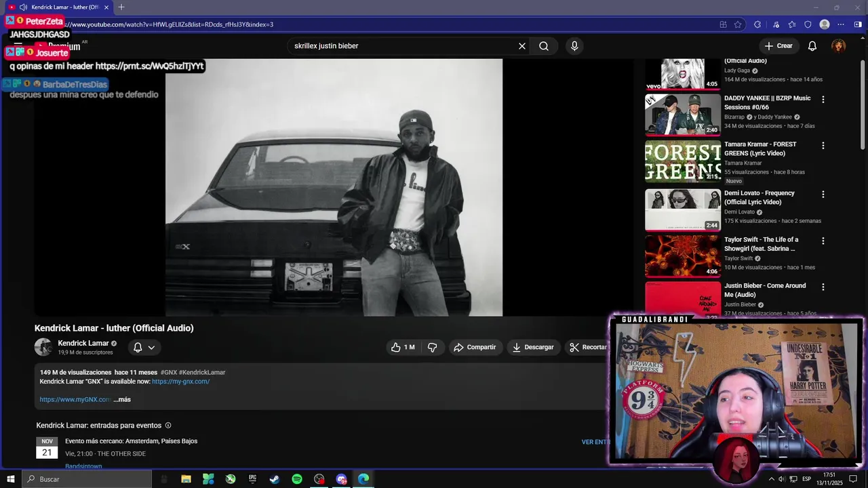Open the Microsoft Edge taskbar icon
The image size is (868, 488).
pos(363,479)
